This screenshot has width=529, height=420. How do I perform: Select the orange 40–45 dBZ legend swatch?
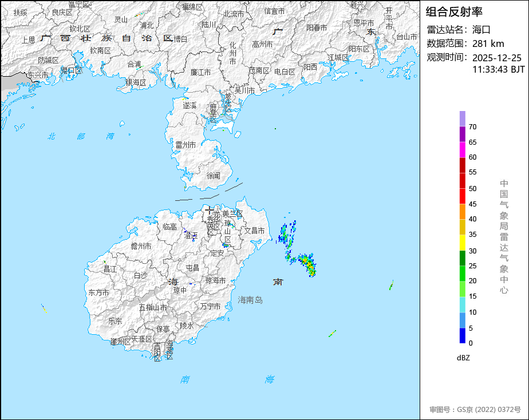point(462,212)
